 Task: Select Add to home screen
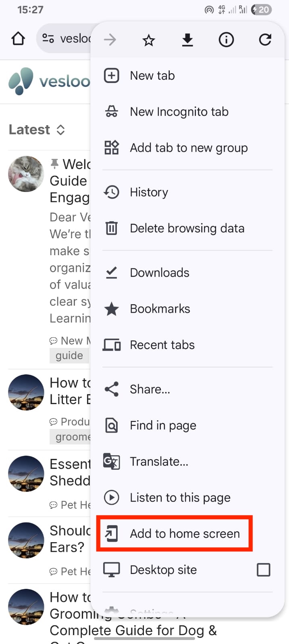click(184, 534)
